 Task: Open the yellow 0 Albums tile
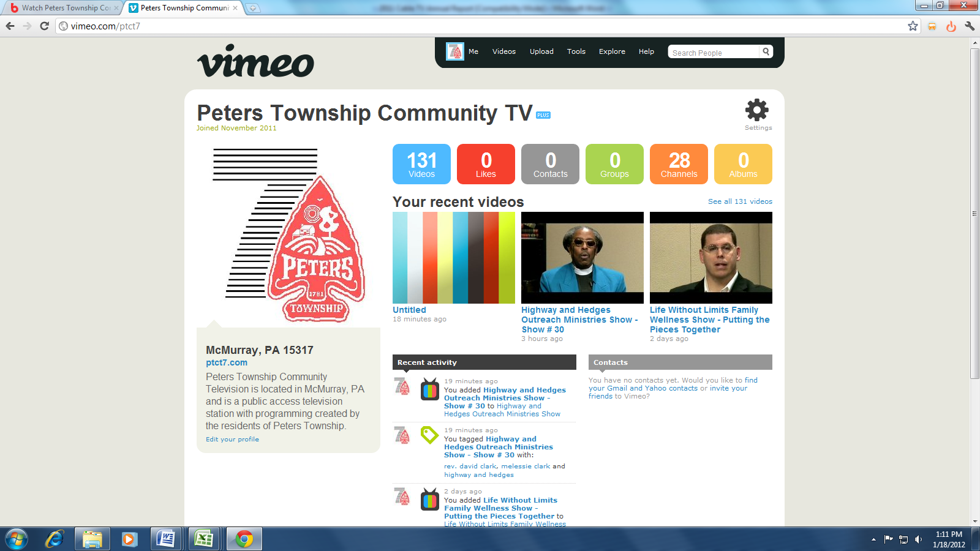click(743, 164)
